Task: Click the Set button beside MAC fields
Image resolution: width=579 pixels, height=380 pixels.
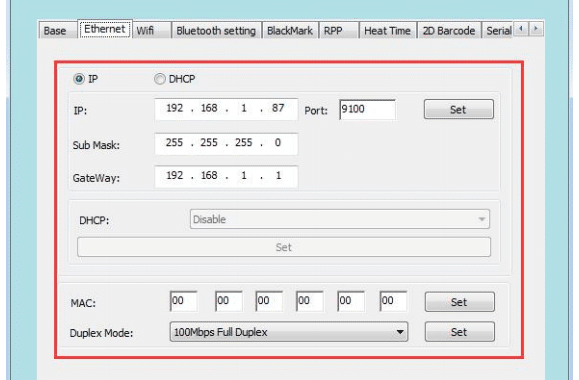Action: pyautogui.click(x=459, y=302)
